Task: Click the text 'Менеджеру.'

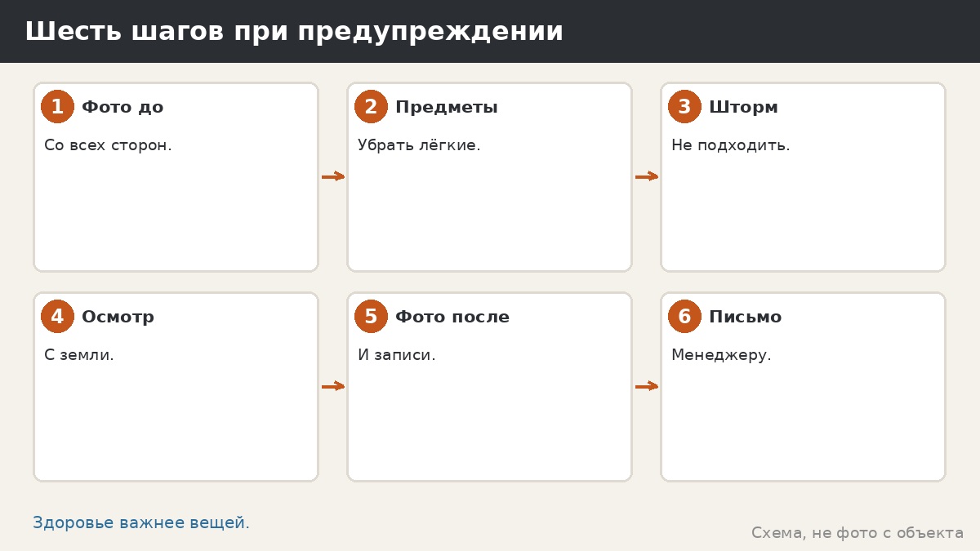Action: coord(721,356)
